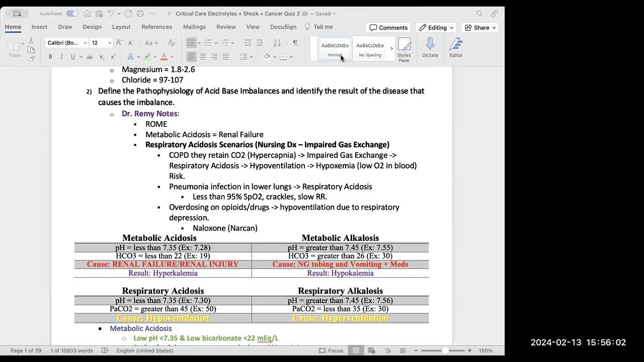Show paragraph marks with pilcrow icon

(295, 43)
